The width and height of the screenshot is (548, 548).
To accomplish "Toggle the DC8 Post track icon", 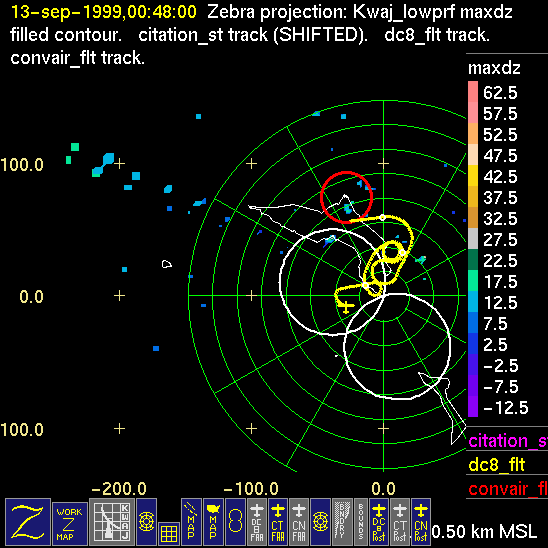I will click(379, 522).
